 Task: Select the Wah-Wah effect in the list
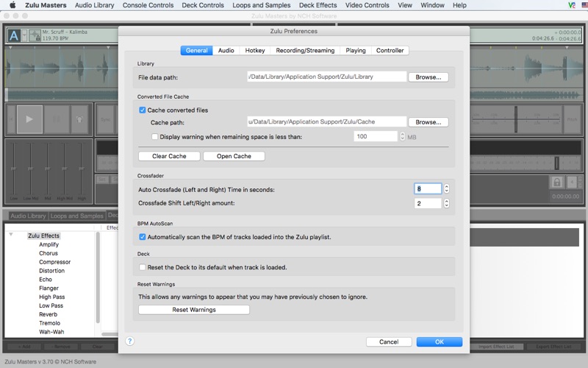(x=51, y=332)
